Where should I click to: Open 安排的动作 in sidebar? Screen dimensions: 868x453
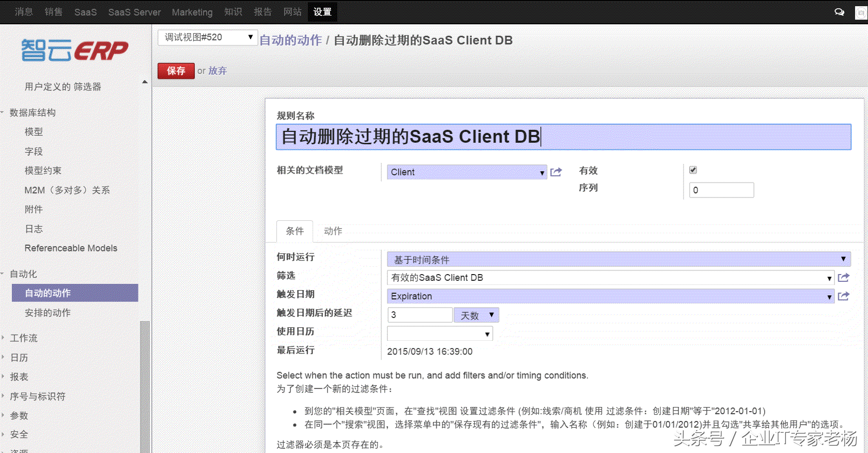(x=48, y=313)
